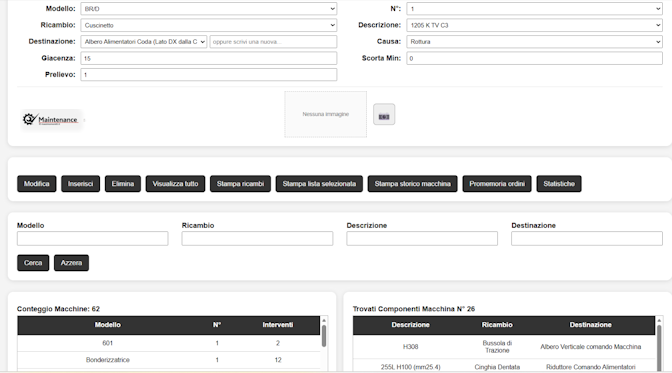Open Promemoria ordini
This screenshot has height=373, width=672.
click(x=497, y=183)
